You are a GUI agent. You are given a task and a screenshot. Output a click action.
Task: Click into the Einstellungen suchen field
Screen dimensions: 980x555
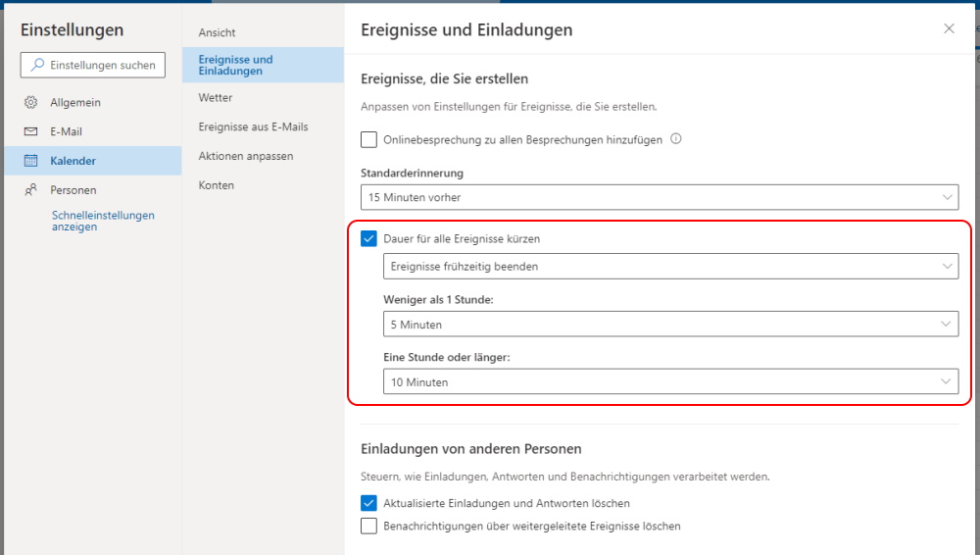(92, 65)
